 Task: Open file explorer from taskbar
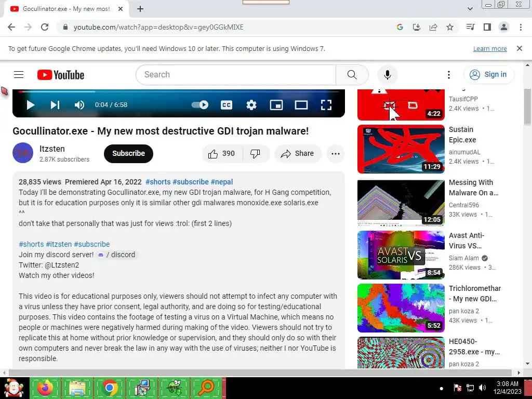click(77, 388)
